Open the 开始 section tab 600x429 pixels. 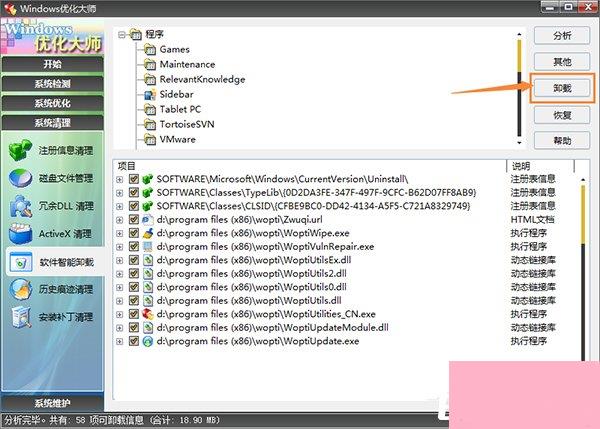[x=52, y=64]
